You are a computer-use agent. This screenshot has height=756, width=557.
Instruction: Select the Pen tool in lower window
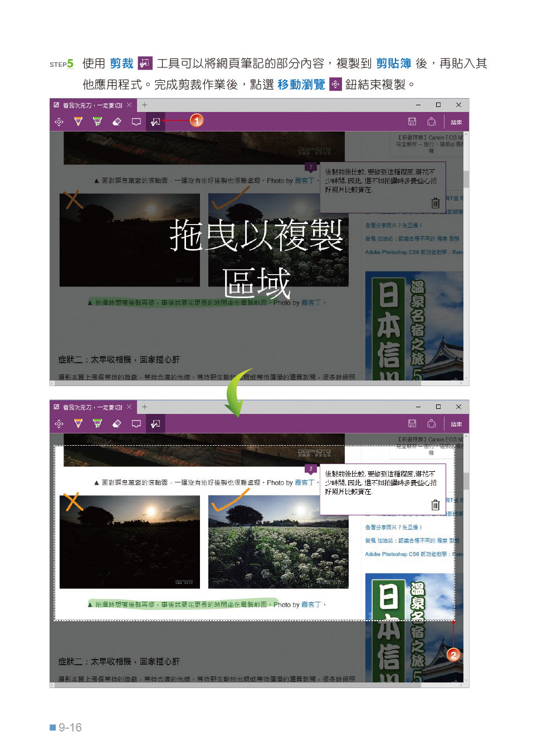(x=78, y=423)
